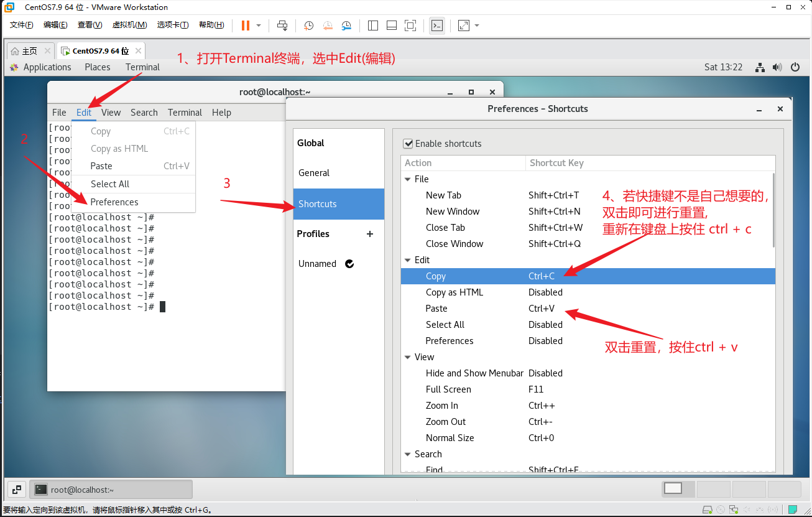The image size is (812, 517).
Task: Open the snapshot manager wrench-clock icon
Action: 347,26
